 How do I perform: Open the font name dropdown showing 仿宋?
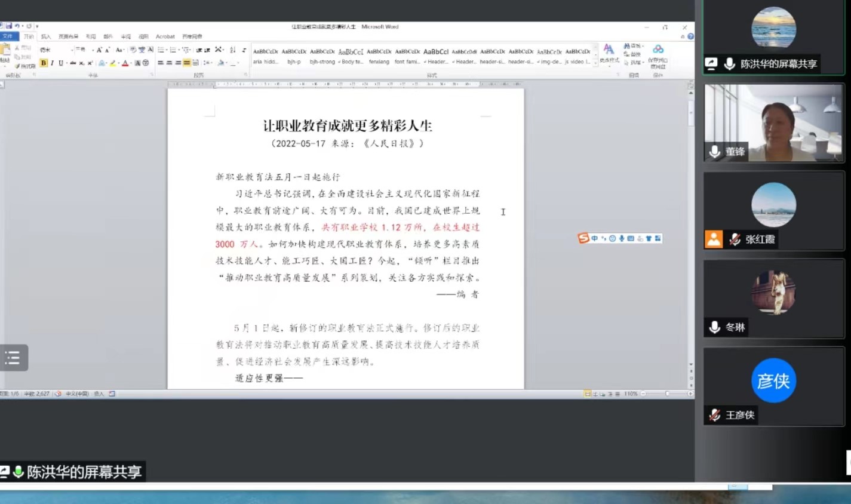point(72,50)
